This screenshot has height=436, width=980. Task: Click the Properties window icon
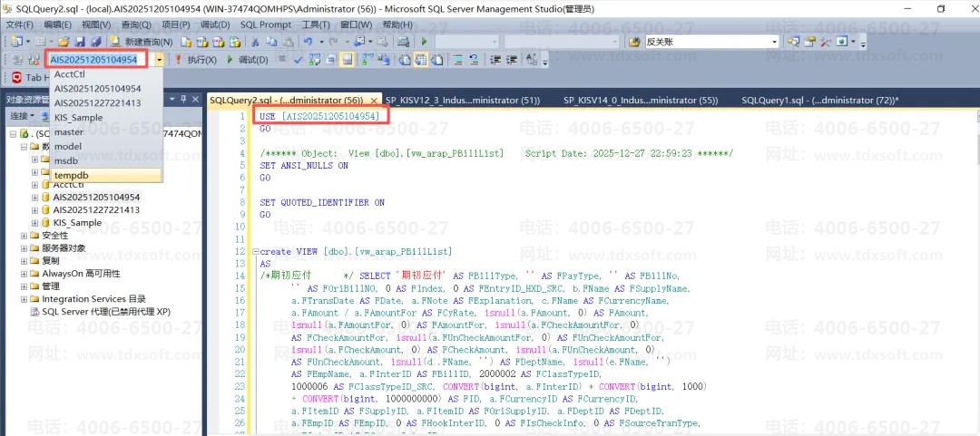pyautogui.click(x=809, y=41)
